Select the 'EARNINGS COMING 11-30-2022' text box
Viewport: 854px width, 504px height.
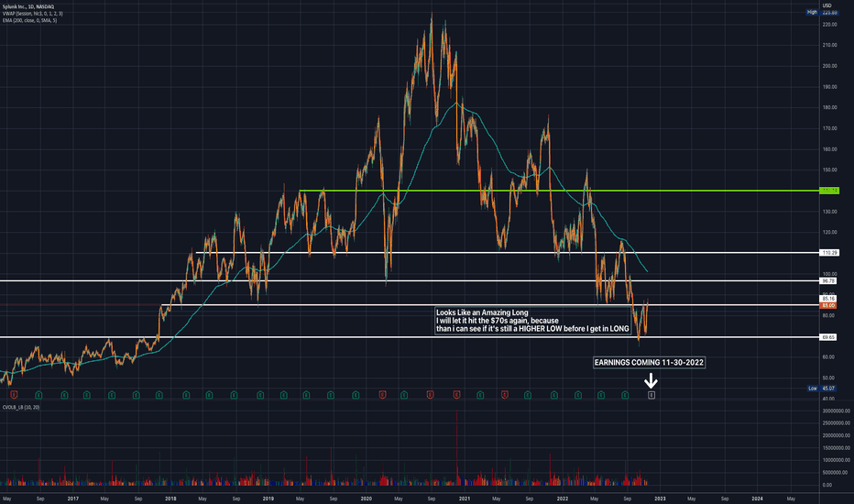coord(650,362)
